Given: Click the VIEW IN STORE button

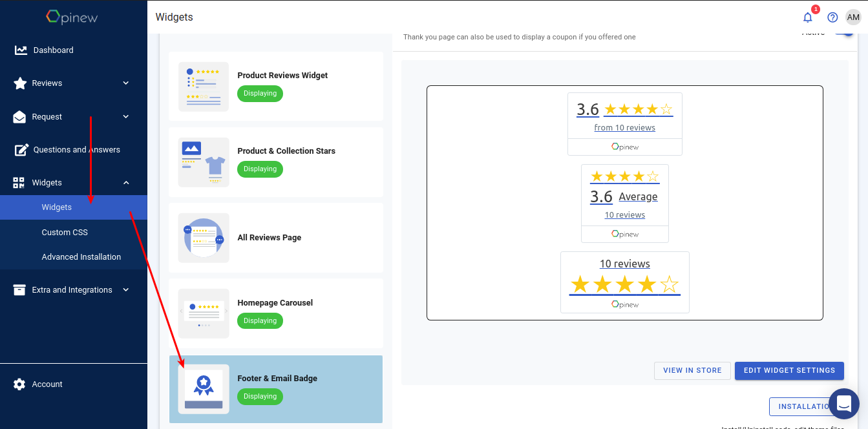Looking at the screenshot, I should (x=692, y=370).
